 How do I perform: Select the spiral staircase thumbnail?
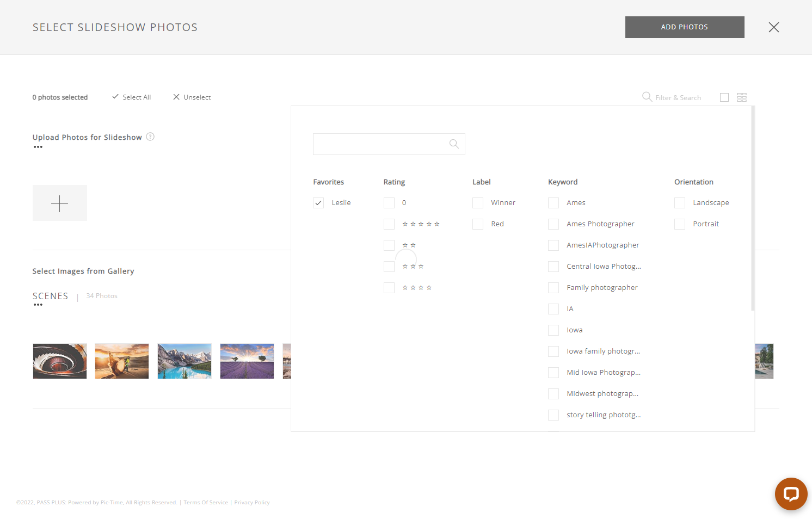[x=60, y=361]
